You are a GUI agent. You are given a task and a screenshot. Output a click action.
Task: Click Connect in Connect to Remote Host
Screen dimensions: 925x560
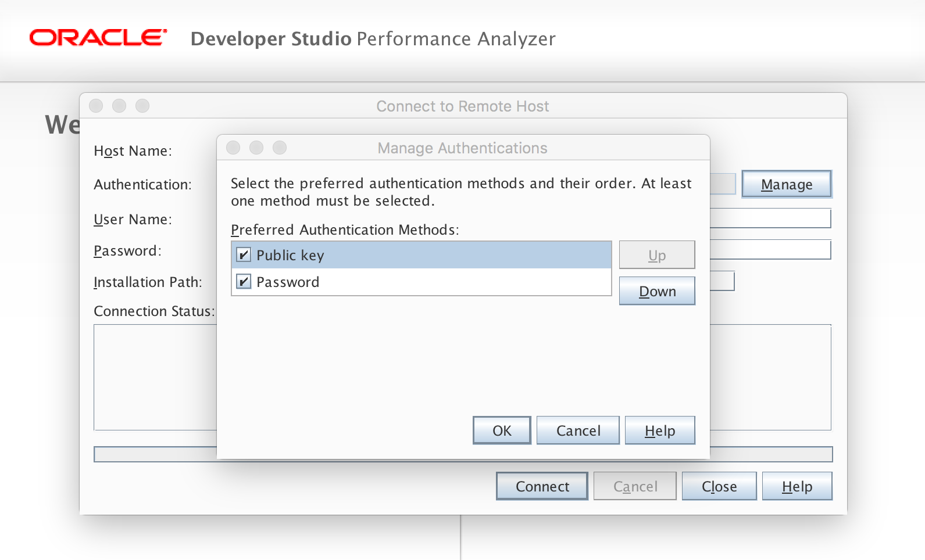point(542,486)
